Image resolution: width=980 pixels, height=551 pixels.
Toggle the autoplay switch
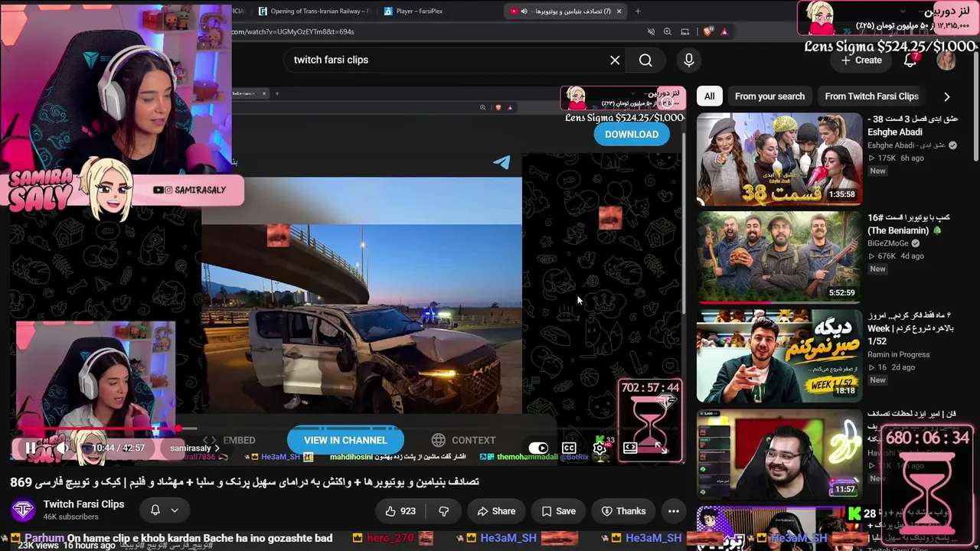click(538, 448)
